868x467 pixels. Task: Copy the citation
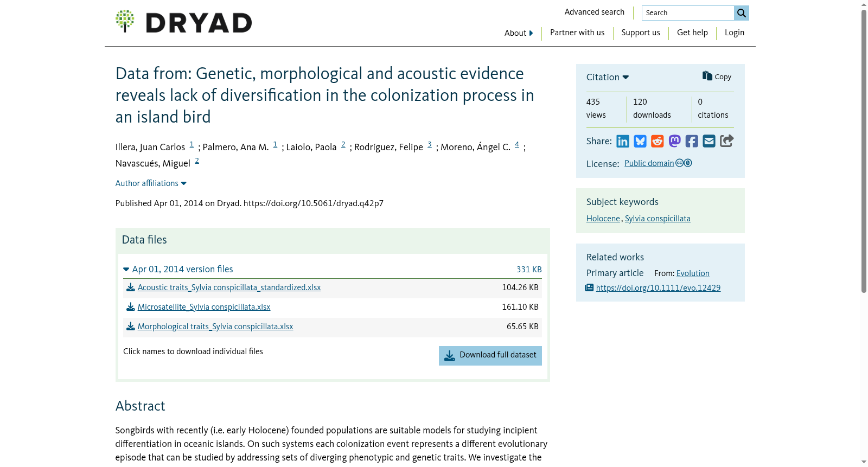[x=717, y=76]
